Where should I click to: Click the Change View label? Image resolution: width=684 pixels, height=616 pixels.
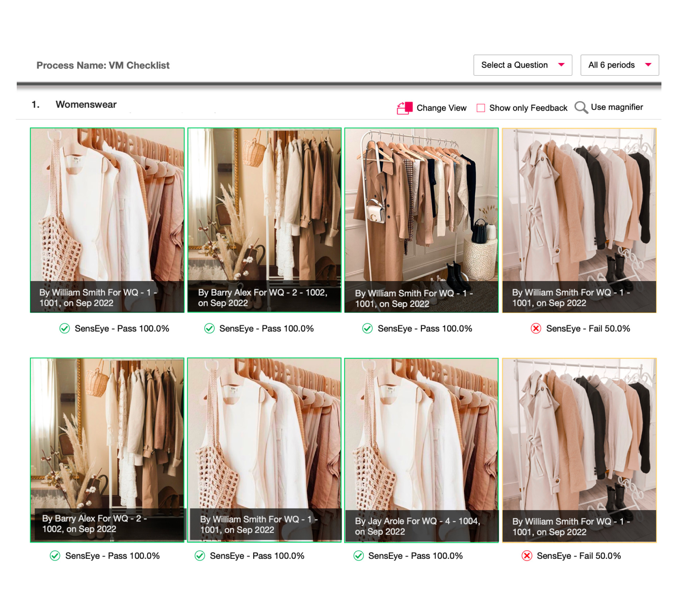(x=441, y=108)
